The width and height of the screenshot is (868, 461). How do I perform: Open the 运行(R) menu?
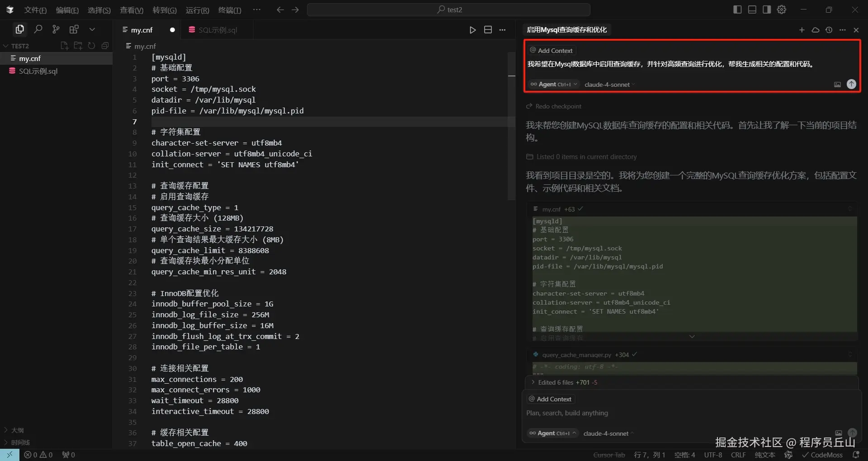pyautogui.click(x=198, y=10)
